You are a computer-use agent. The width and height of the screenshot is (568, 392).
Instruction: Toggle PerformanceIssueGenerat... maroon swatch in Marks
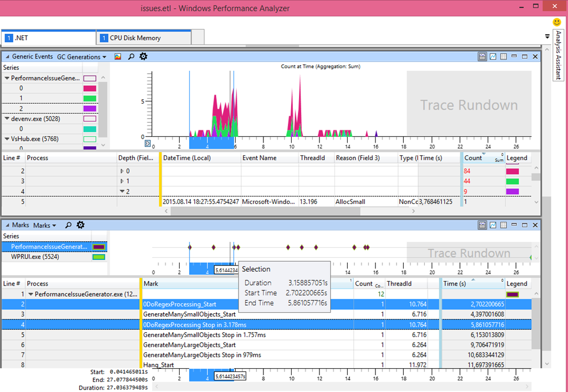99,247
